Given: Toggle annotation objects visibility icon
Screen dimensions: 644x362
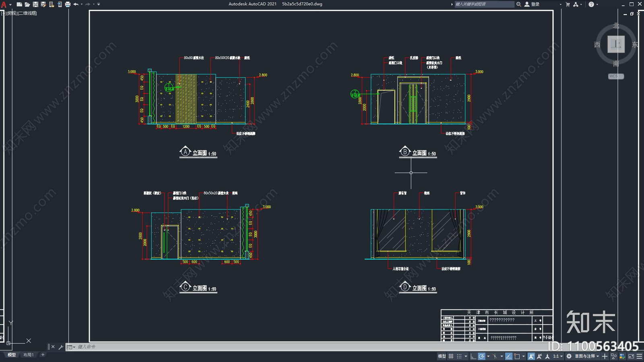Looking at the screenshot, I should click(x=531, y=356).
